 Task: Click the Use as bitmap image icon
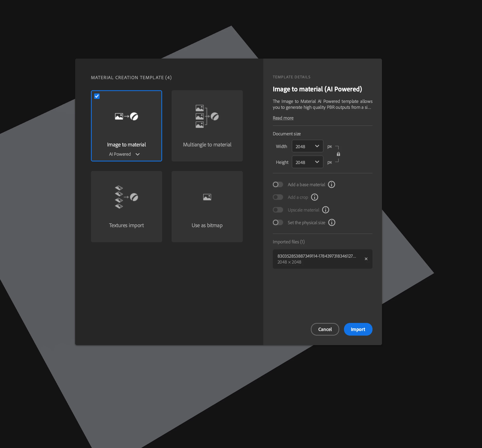pos(207,197)
